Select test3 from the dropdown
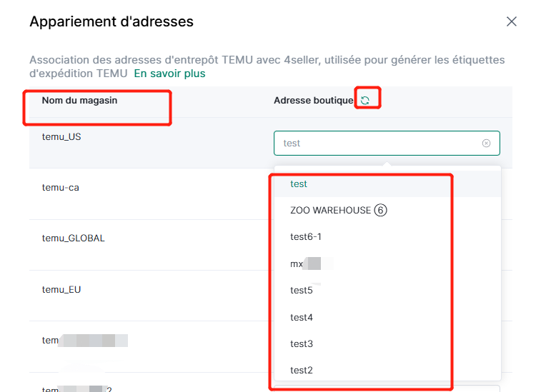The height and width of the screenshot is (392, 541). click(387, 343)
